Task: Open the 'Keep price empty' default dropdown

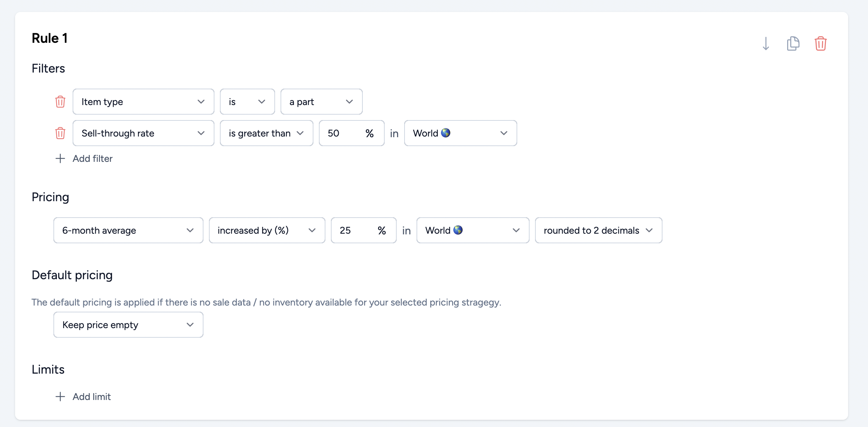Action: (x=128, y=325)
